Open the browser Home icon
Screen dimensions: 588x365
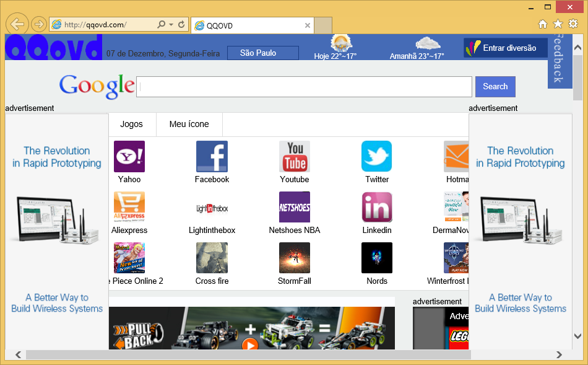[543, 24]
